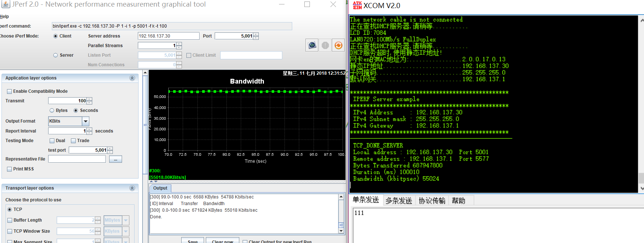Open the 单条发送 tab in XCOM
Viewport: 644px width, 243px height.
[366, 200]
